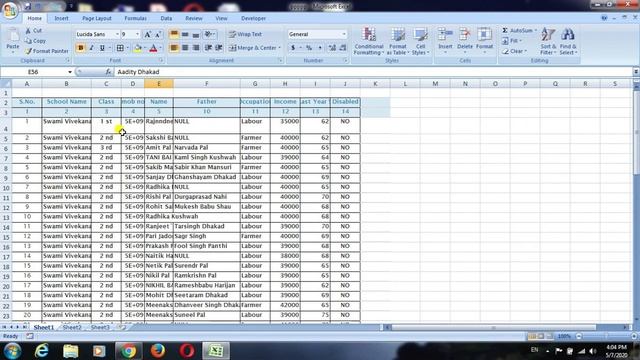Viewport: 640px width, 360px height.
Task: Click the Office button
Action: point(10,10)
